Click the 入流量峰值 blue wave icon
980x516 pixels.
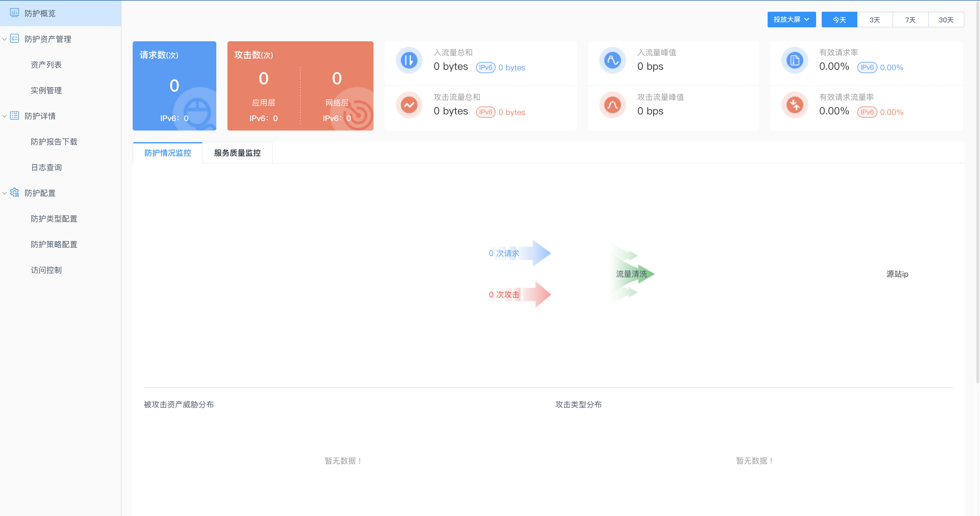click(x=613, y=60)
